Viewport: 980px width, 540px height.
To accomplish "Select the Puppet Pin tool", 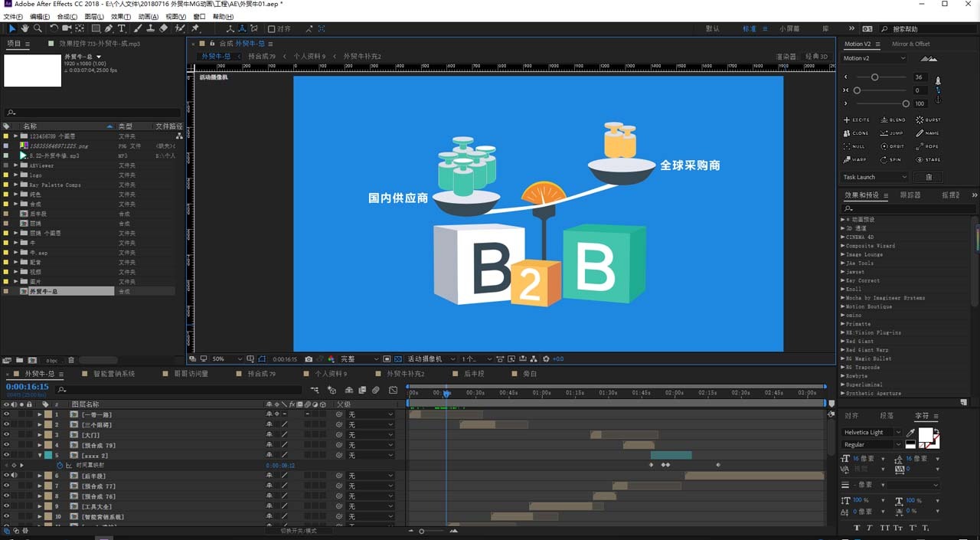I will coord(196,28).
